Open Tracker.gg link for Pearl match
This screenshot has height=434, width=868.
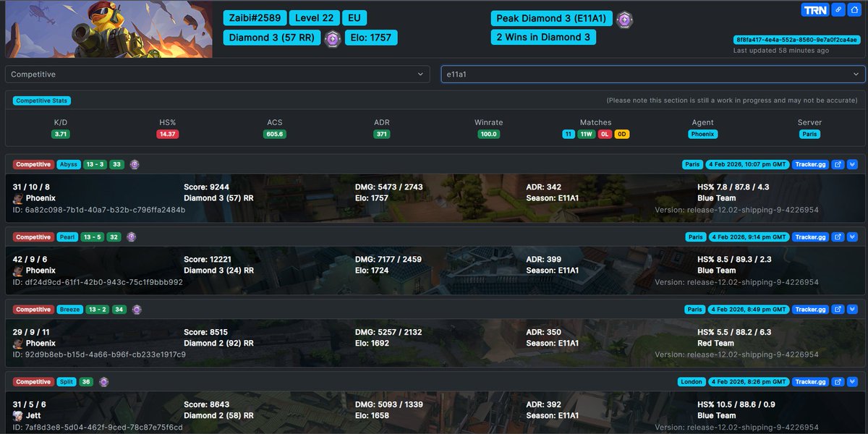pyautogui.click(x=810, y=237)
